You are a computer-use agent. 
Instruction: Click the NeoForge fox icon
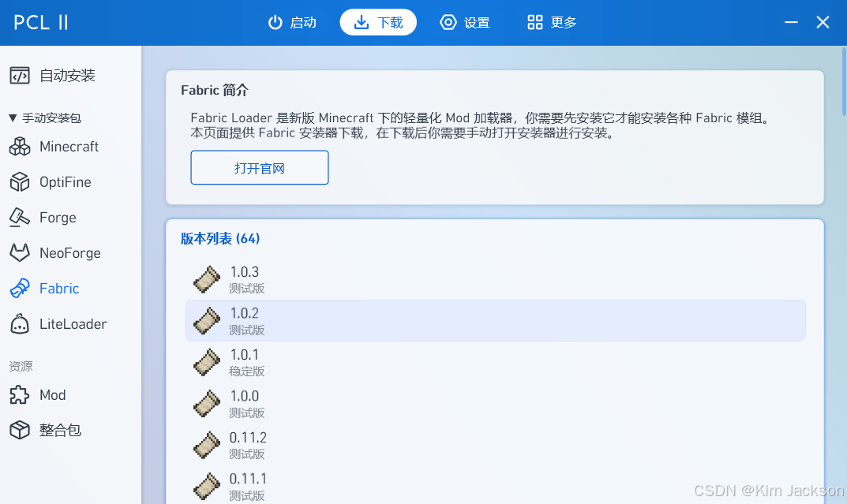point(20,253)
